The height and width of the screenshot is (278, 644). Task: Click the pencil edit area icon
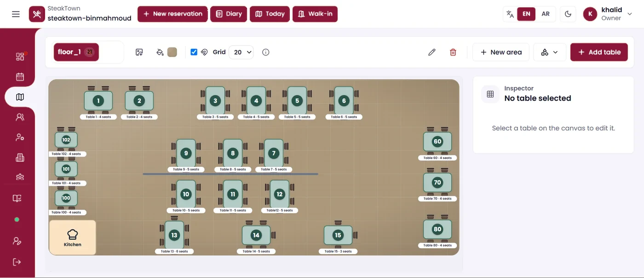(x=431, y=52)
